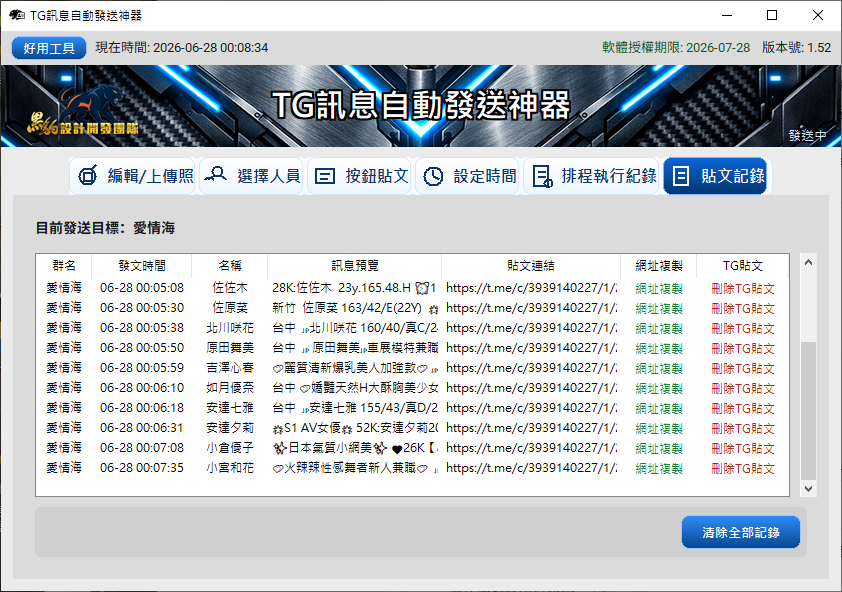Screen dimensions: 842x592
Task: Click the timestamp 06-28 00:06:10
Action: pos(142,388)
